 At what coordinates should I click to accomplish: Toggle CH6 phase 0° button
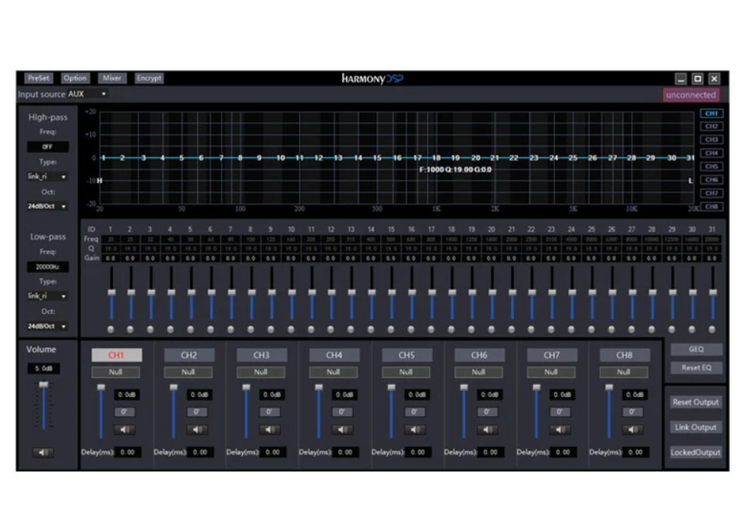point(487,412)
